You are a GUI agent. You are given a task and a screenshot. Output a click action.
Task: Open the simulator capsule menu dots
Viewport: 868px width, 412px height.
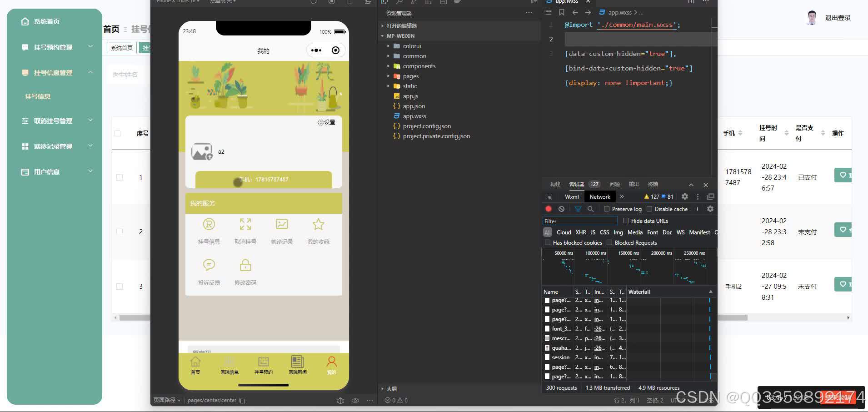coord(316,50)
